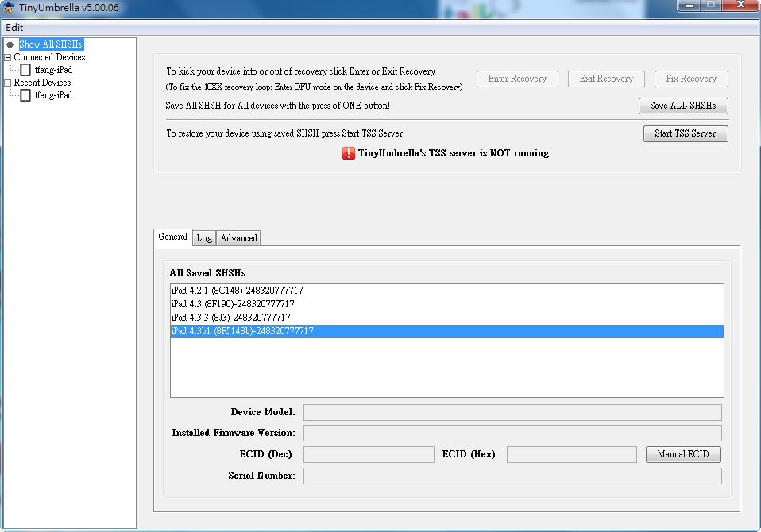Maximize the TinyUmbrella window
The height and width of the screenshot is (532, 761).
pyautogui.click(x=711, y=6)
